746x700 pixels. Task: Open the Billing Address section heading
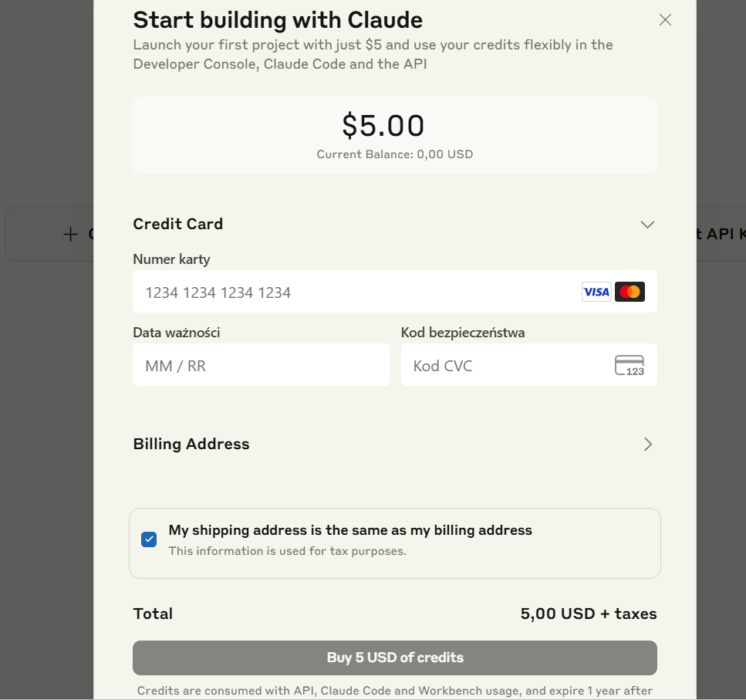coord(191,444)
